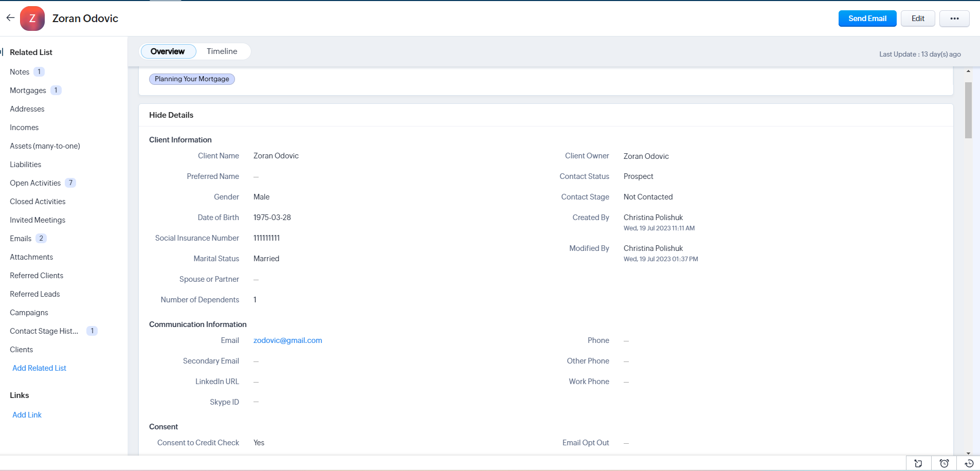
Task: Click the back arrow beside Zoran Odovic
Action: (x=10, y=18)
